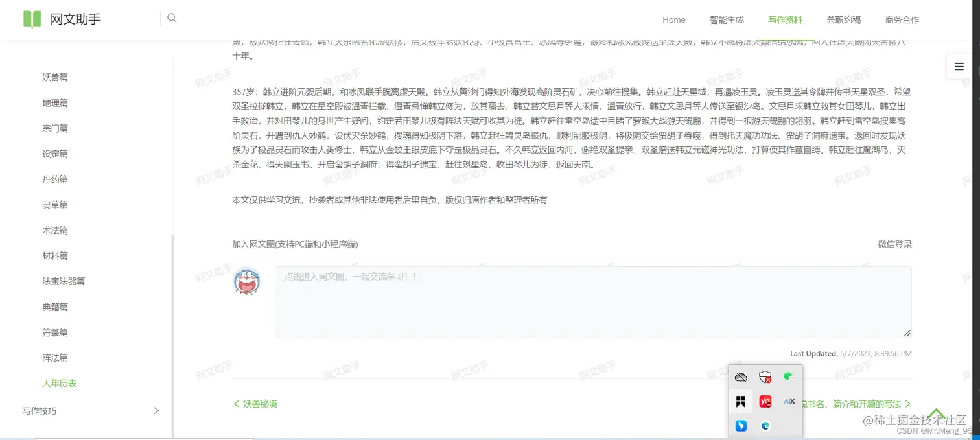This screenshot has width=980, height=440.
Task: Click the OneDrive cloud tray icon
Action: [741, 376]
